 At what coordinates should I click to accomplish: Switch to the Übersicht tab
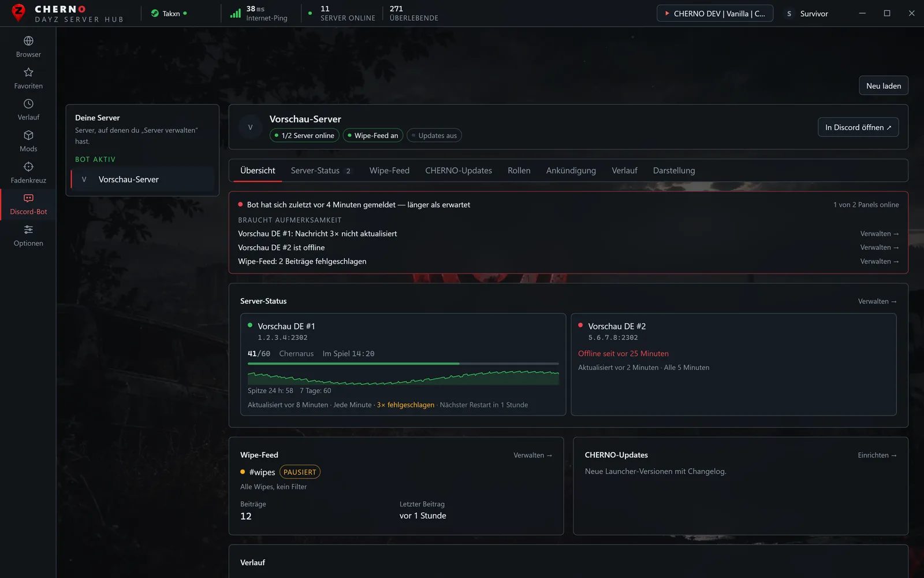coord(258,171)
